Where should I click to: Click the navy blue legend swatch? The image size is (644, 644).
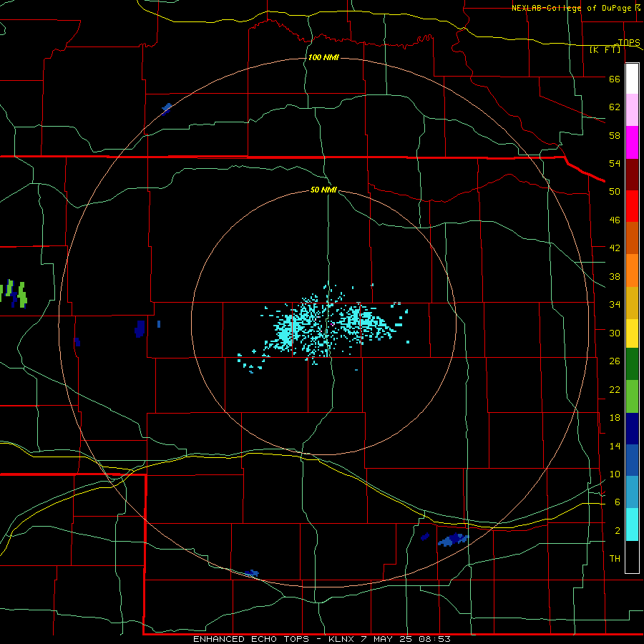(x=632, y=429)
